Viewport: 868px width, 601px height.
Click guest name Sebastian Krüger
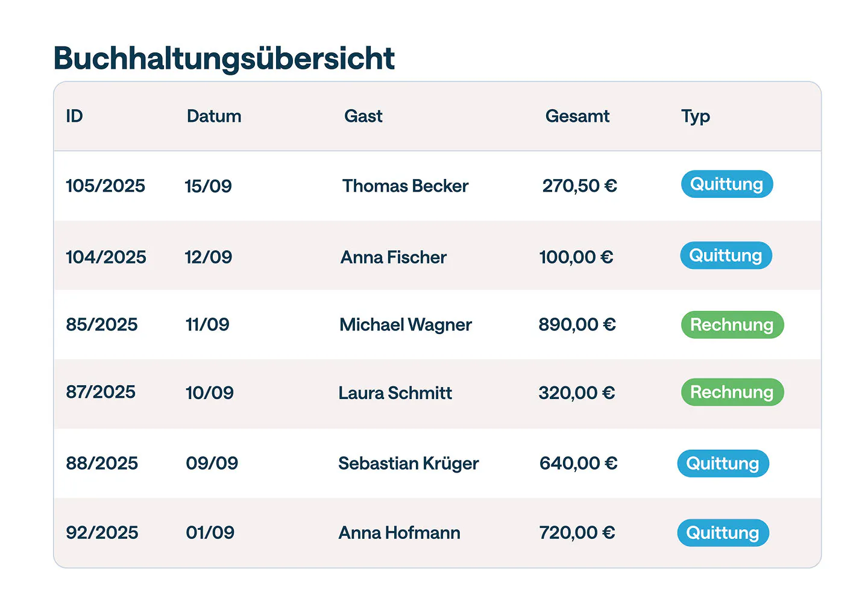pos(408,464)
